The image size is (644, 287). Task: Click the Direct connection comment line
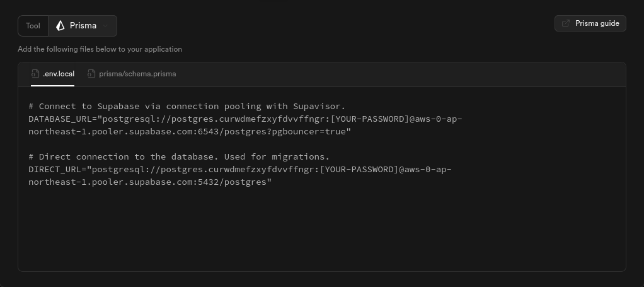pos(179,156)
